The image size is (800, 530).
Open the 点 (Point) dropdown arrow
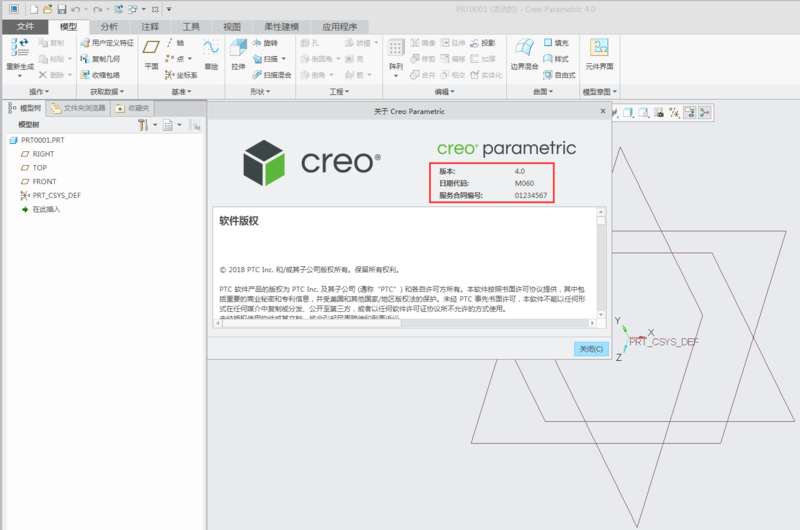190,59
